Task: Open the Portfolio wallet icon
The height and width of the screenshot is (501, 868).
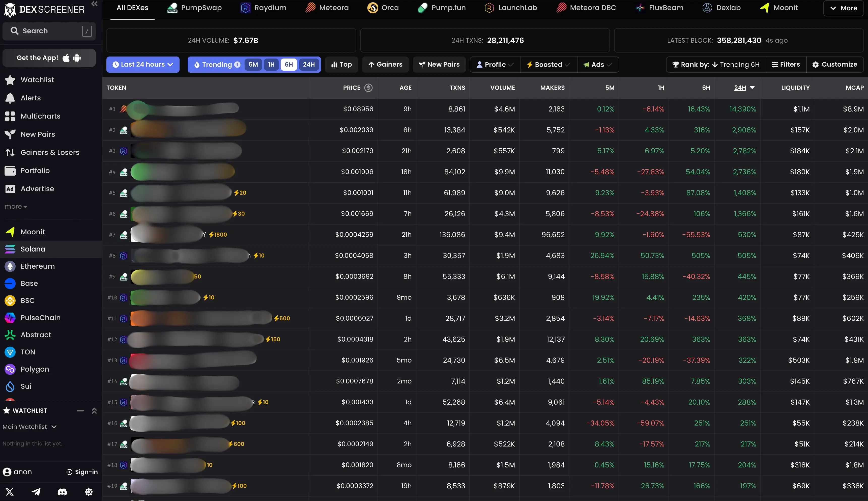Action: tap(10, 171)
